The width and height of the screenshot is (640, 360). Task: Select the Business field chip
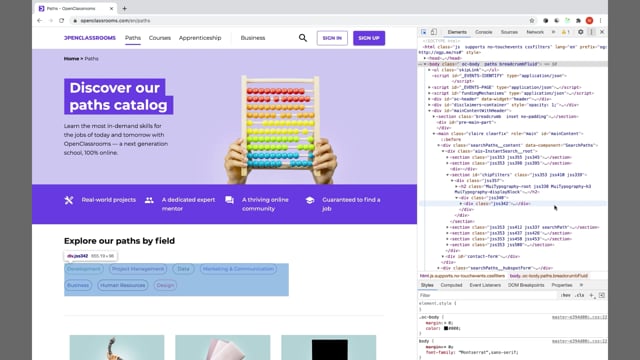coord(78,285)
